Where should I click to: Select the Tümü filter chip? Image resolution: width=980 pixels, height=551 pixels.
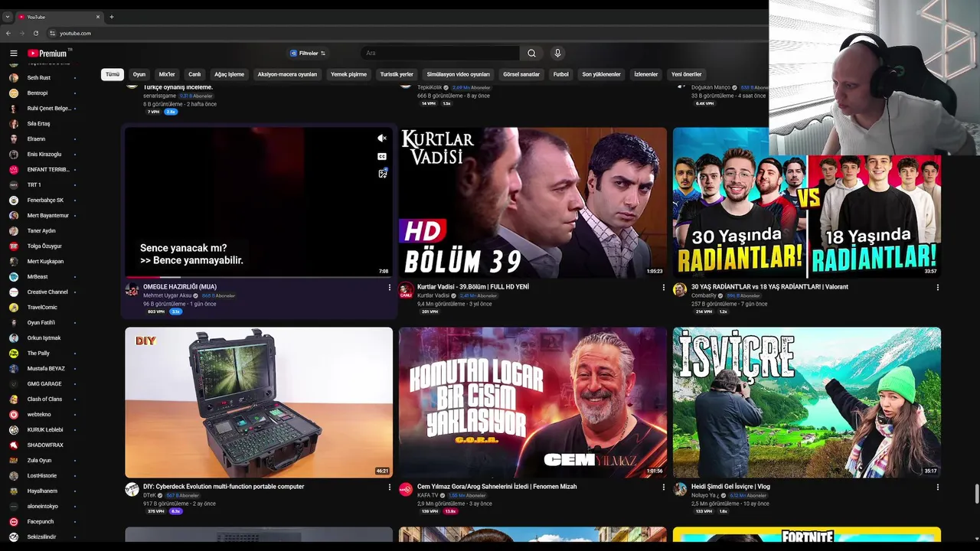click(x=113, y=74)
